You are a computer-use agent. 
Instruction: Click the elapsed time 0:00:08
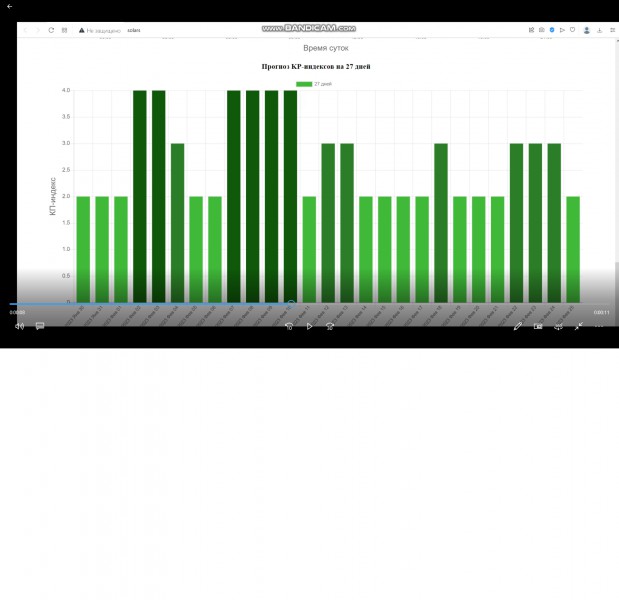(x=17, y=312)
